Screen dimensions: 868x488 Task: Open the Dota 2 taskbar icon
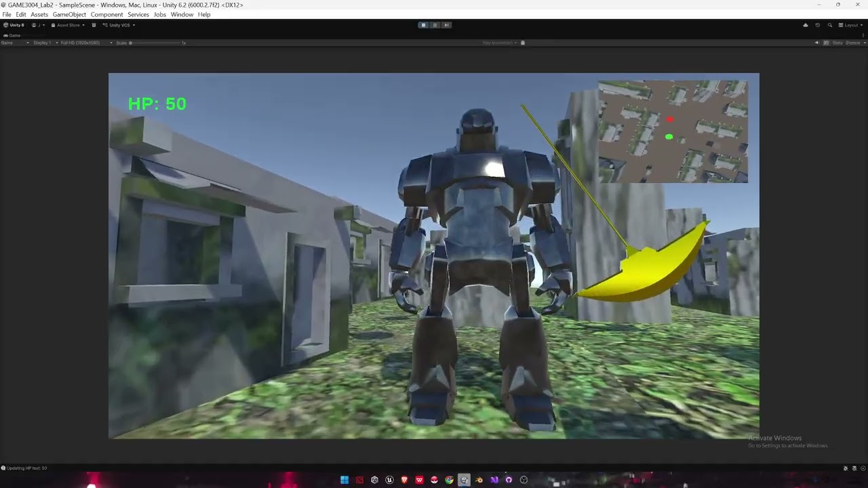[359, 480]
